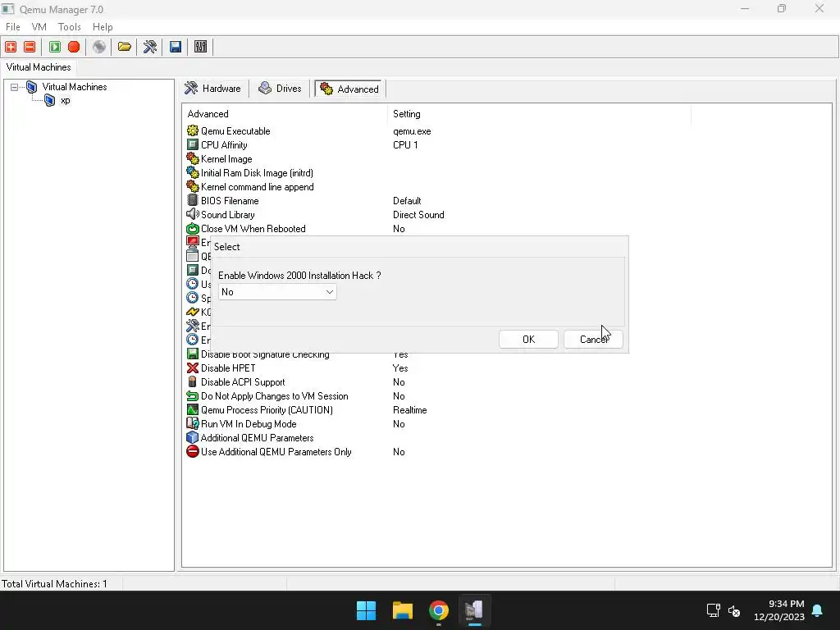Image resolution: width=840 pixels, height=630 pixels.
Task: Open the Help menu
Action: (x=103, y=27)
